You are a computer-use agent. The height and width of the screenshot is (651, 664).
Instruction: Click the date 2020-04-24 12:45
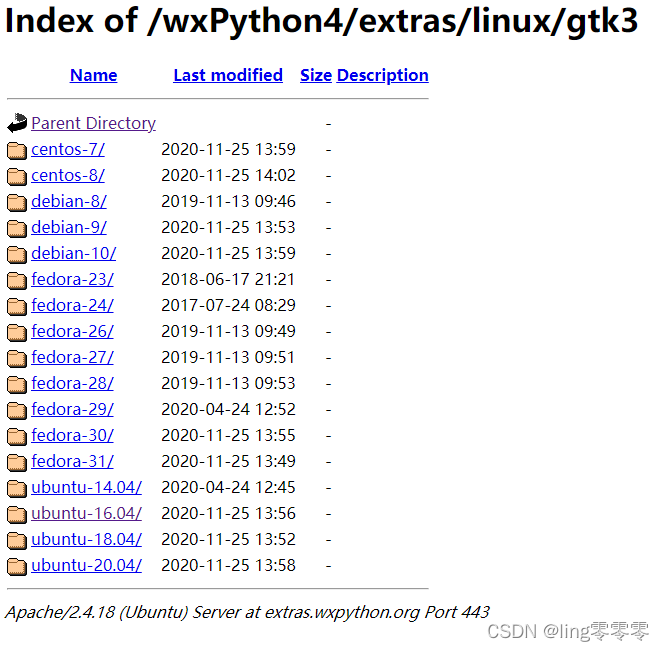click(228, 488)
